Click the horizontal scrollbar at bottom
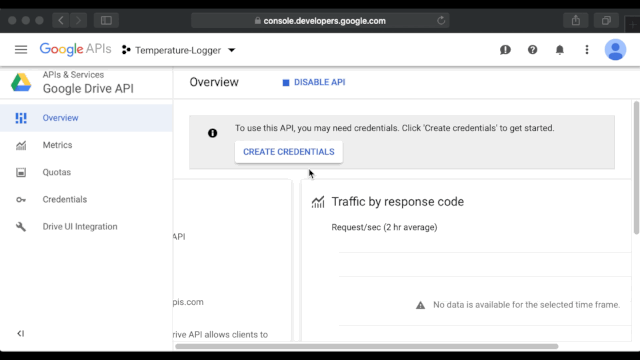This screenshot has height=360, width=640. click(367, 347)
